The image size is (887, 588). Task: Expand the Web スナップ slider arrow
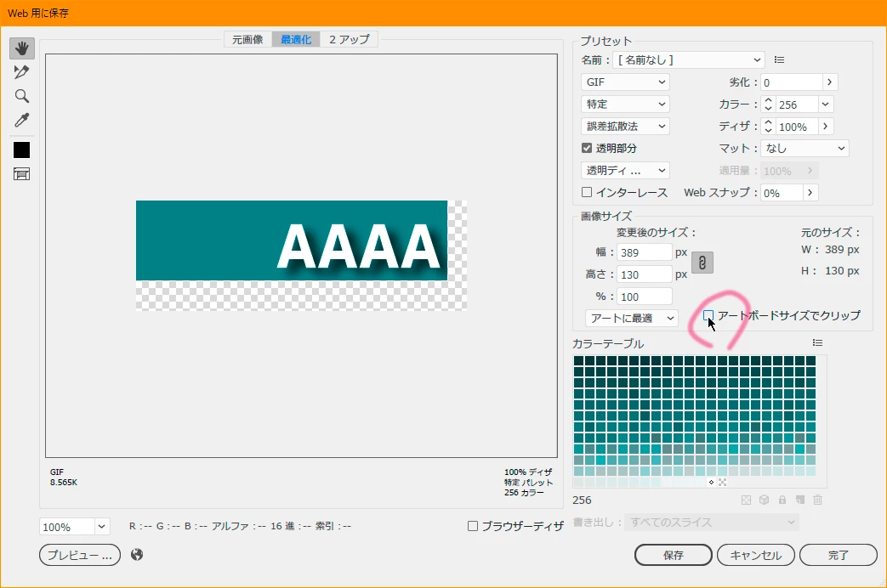(x=810, y=192)
